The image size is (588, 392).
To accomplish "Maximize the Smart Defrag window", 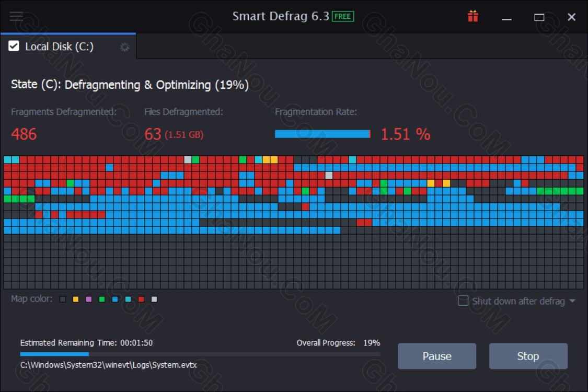I will pos(539,17).
